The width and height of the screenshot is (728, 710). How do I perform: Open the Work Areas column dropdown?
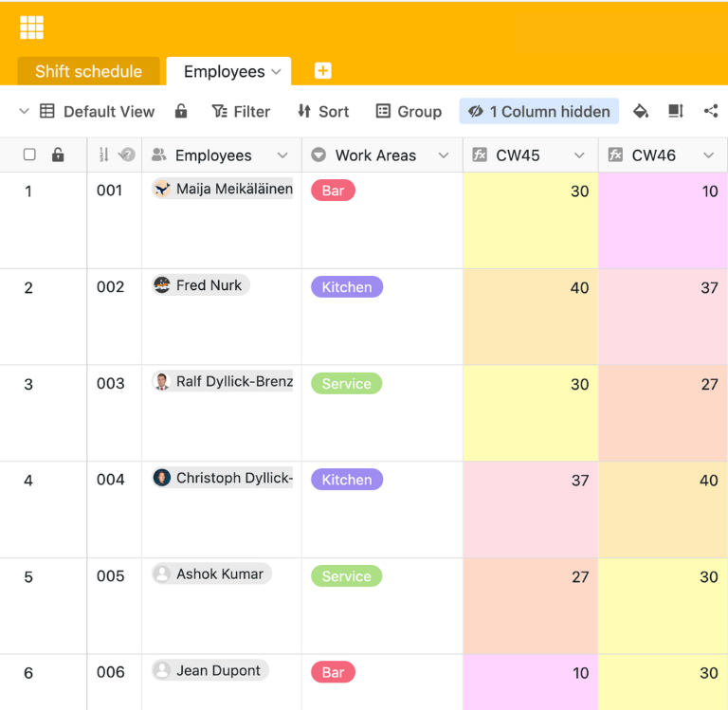point(444,155)
